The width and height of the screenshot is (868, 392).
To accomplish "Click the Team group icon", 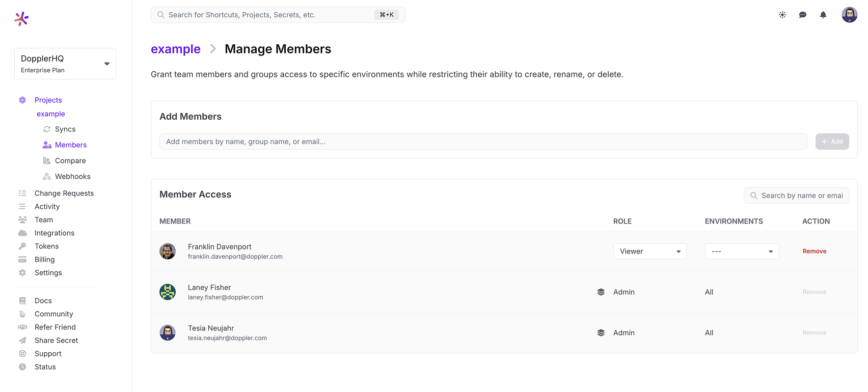I will pos(22,220).
